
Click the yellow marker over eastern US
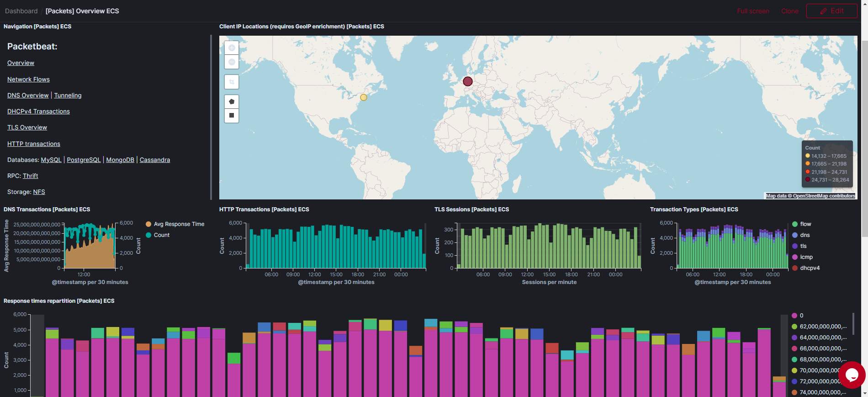coord(364,97)
